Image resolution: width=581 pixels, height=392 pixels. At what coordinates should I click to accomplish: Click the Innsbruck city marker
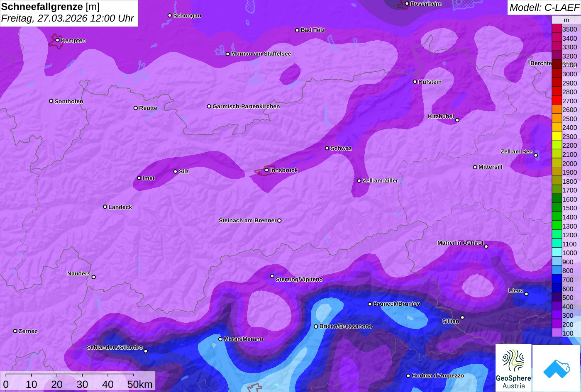(266, 170)
